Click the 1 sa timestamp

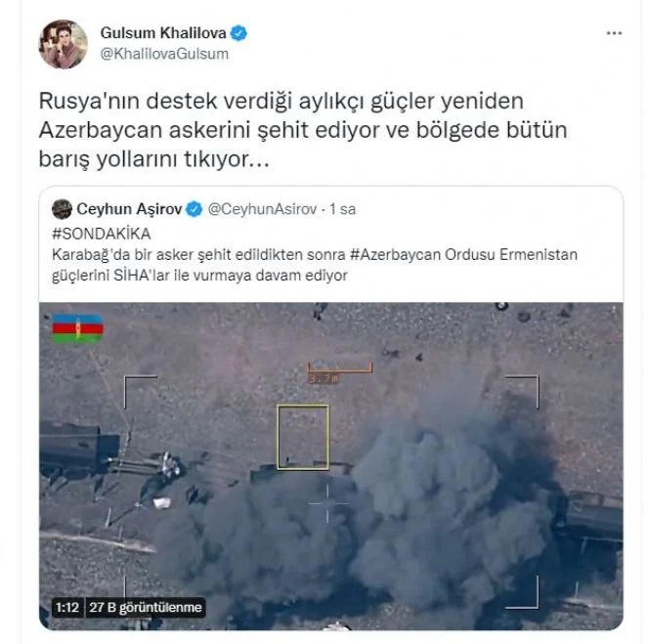tap(342, 209)
